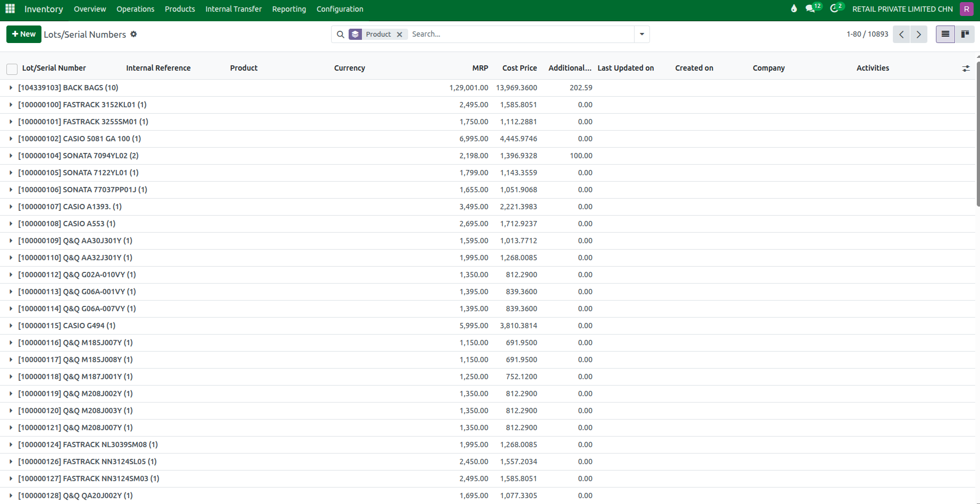Click the settings gear beside Lots/Serial Numbers
The height and width of the screenshot is (504, 980).
[x=134, y=34]
